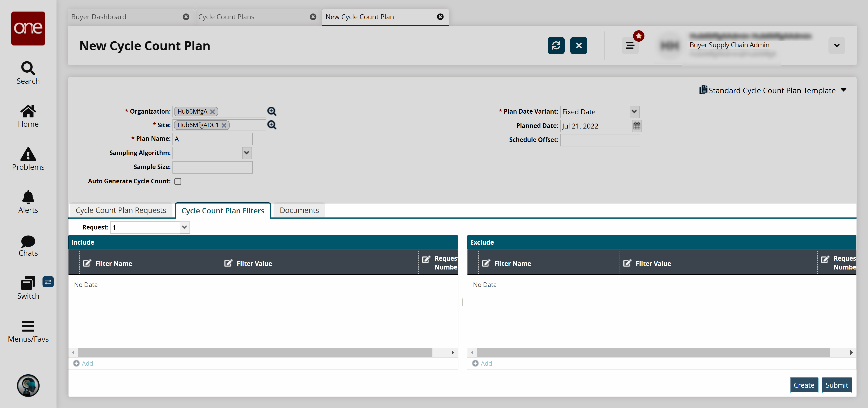Expand the Request number dropdown

tap(184, 227)
